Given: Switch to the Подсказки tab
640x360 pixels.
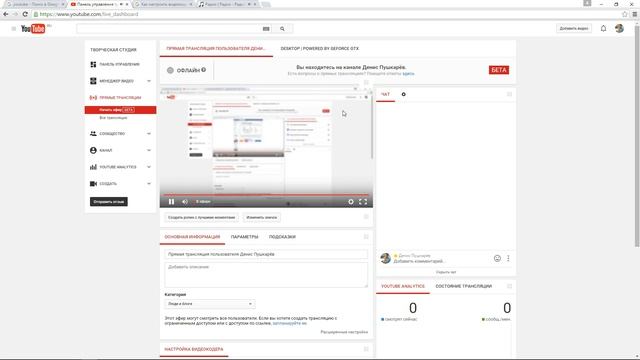Looking at the screenshot, I should click(x=282, y=237).
